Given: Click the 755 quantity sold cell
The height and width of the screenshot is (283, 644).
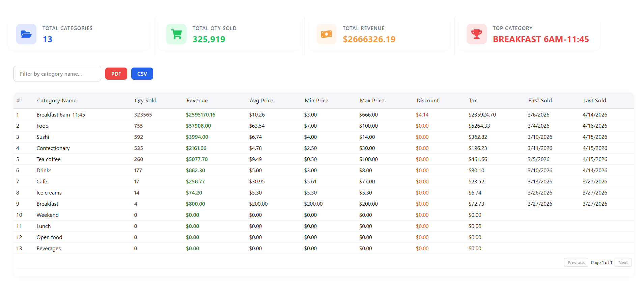Looking at the screenshot, I should [138, 126].
